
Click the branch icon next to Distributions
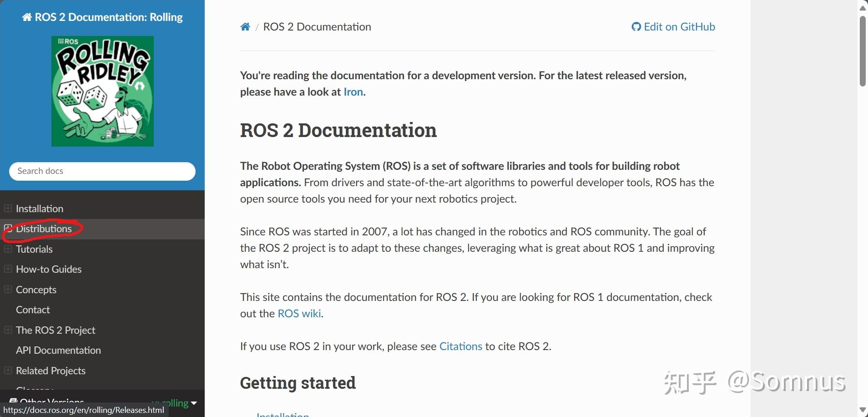click(7, 229)
